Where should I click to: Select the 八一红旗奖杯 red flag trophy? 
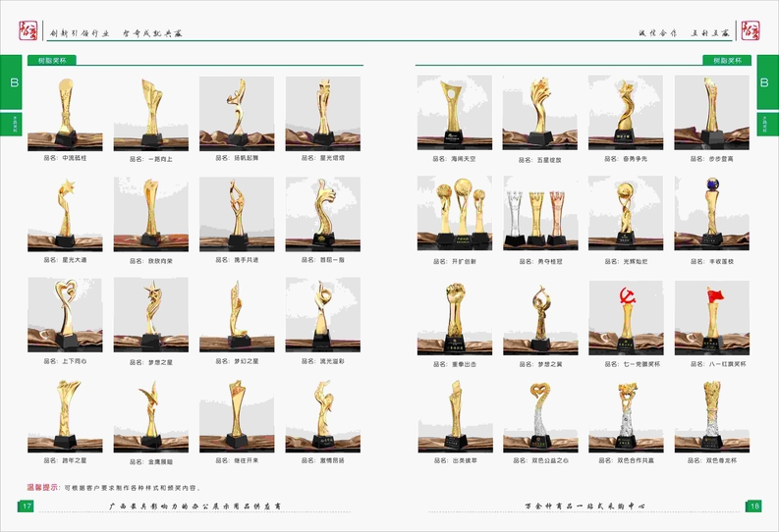pos(711,316)
